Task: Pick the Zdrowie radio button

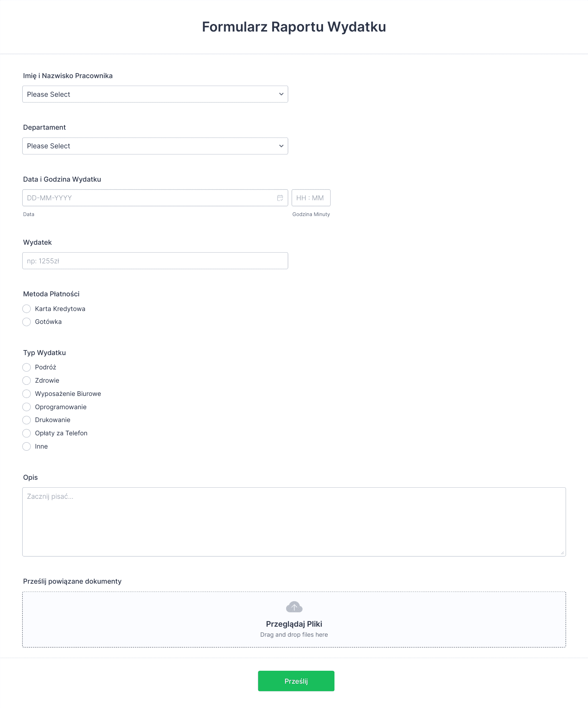Action: 26,381
